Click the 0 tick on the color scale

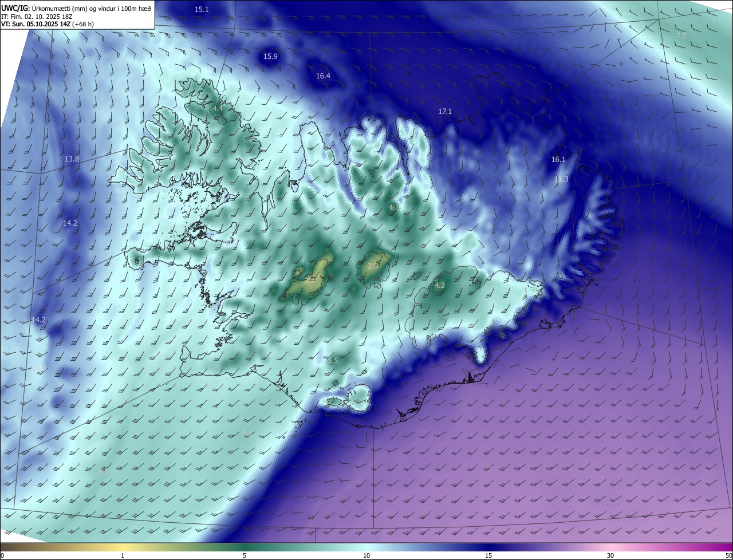point(2,555)
